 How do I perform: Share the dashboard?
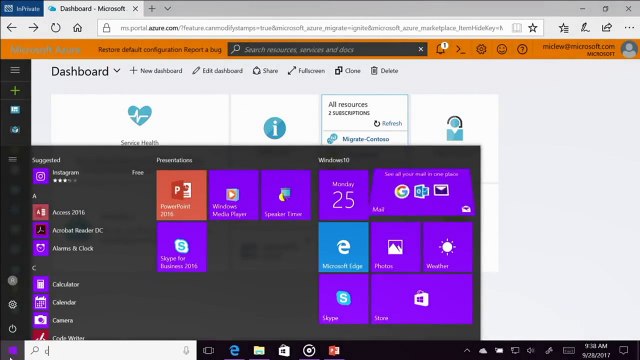265,71
